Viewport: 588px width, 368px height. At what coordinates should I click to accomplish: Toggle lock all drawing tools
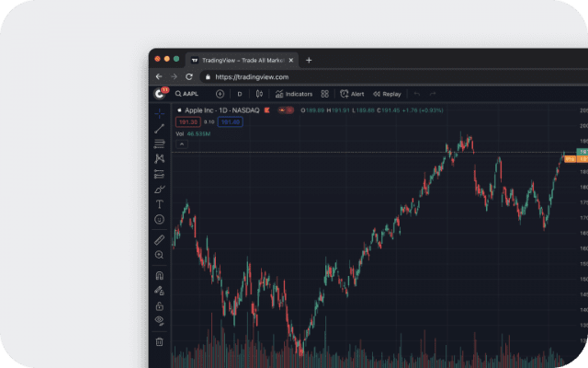(x=159, y=305)
